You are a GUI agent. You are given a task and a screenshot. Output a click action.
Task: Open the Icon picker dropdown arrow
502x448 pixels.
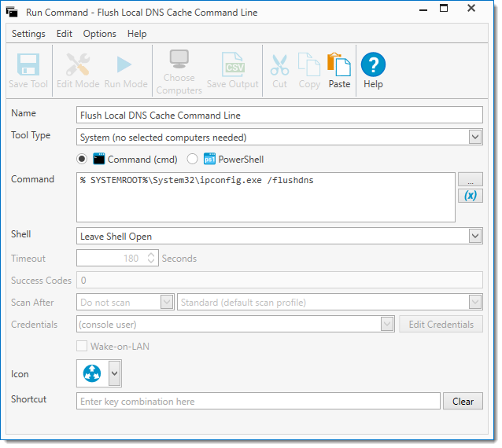pos(115,373)
